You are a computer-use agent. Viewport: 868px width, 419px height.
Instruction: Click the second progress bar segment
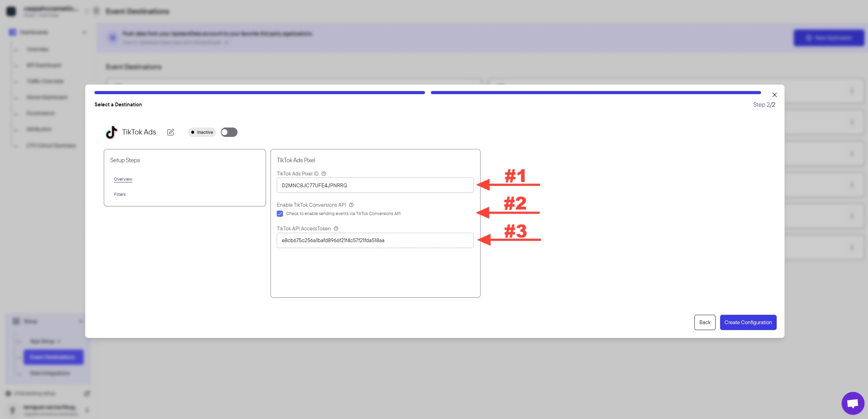596,93
